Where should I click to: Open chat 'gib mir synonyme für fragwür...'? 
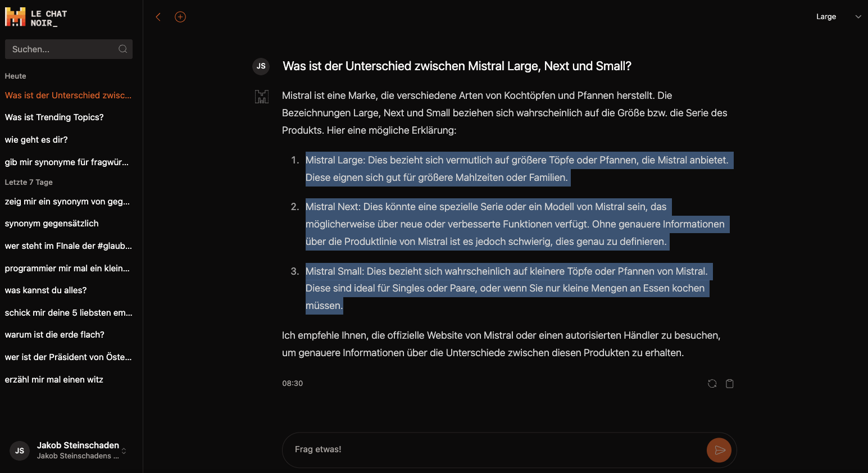point(67,162)
